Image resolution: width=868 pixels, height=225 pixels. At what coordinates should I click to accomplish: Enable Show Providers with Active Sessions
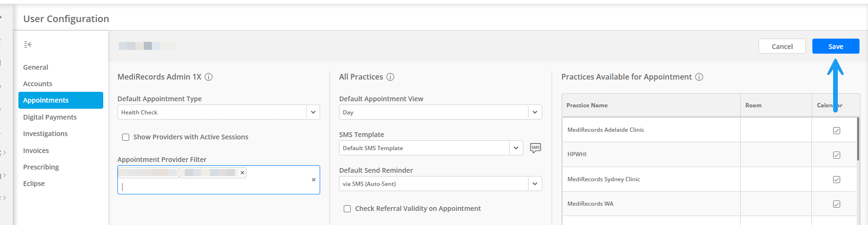125,137
